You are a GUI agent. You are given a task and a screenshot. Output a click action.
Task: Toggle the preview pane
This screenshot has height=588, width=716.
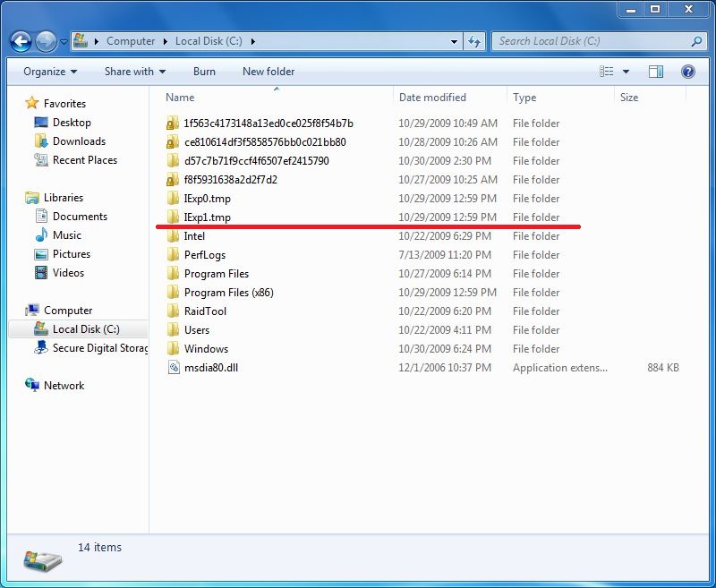coord(656,72)
